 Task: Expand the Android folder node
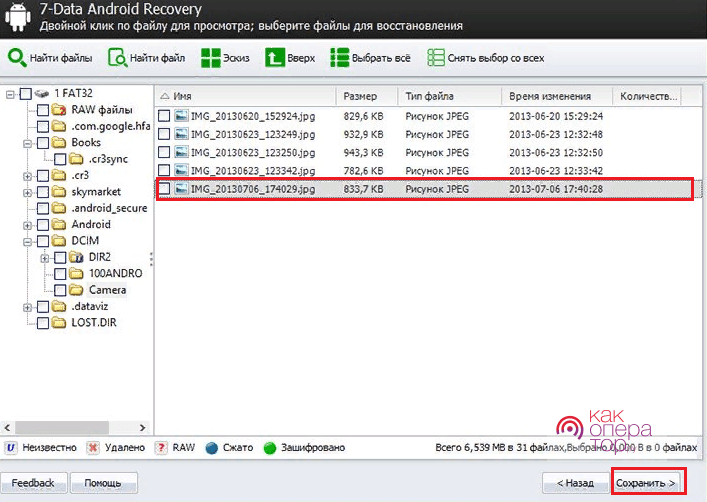click(x=28, y=225)
